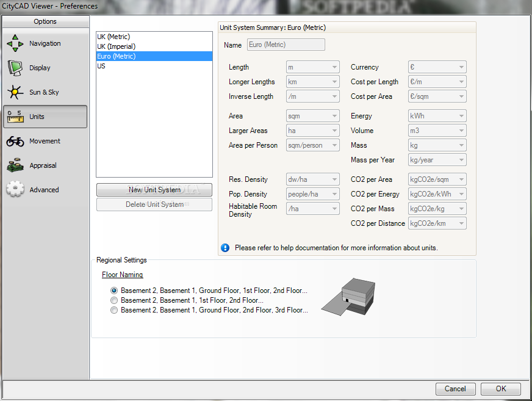Open the Navigation options page
The height and width of the screenshot is (401, 532).
click(45, 43)
